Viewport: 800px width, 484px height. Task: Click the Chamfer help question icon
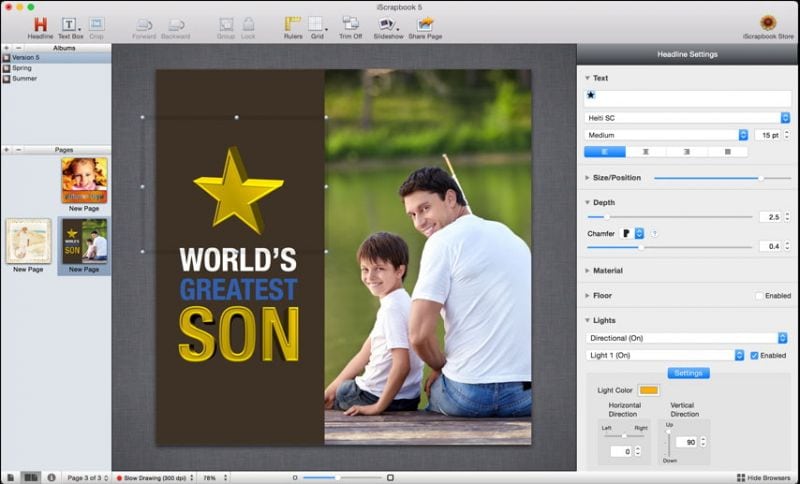[654, 234]
